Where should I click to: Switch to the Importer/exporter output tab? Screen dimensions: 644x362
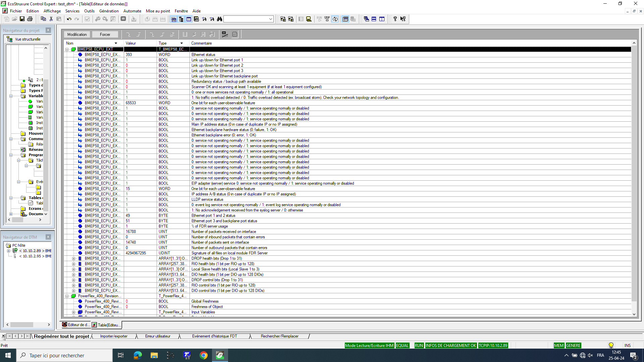(x=114, y=336)
